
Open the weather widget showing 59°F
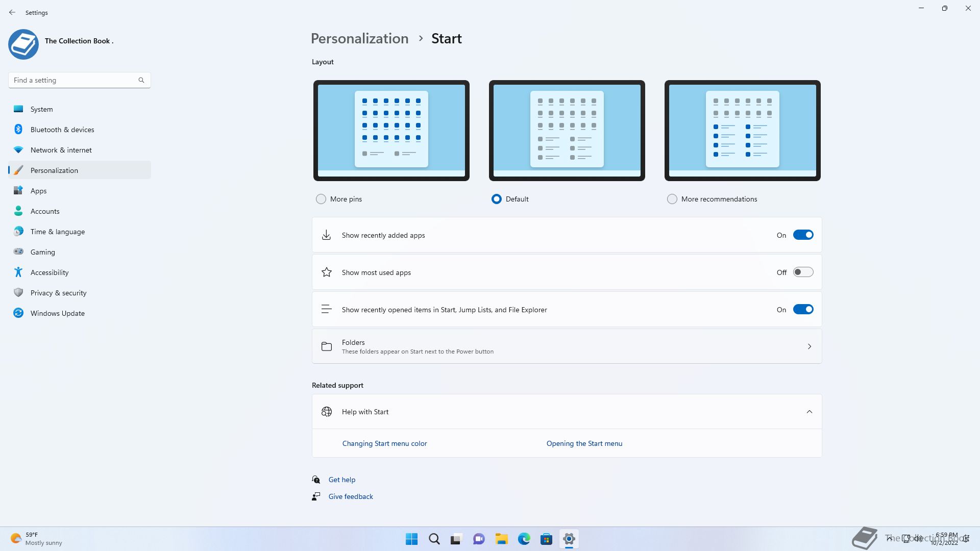click(x=36, y=539)
